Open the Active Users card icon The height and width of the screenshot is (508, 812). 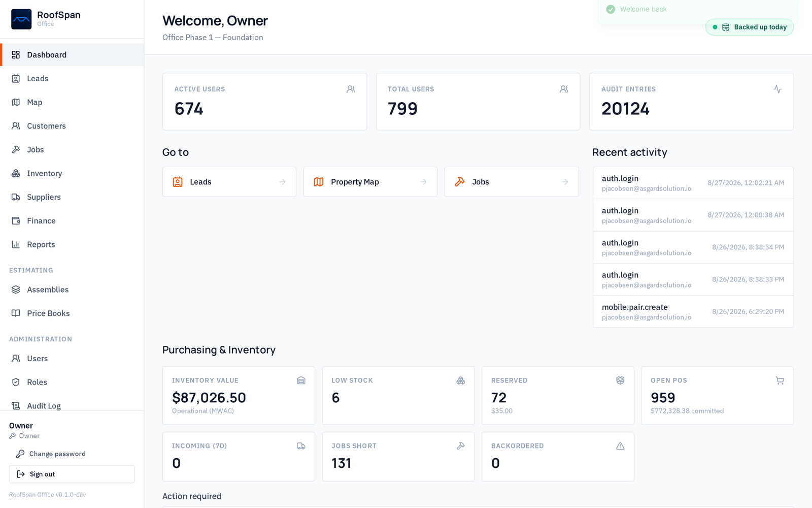(351, 89)
